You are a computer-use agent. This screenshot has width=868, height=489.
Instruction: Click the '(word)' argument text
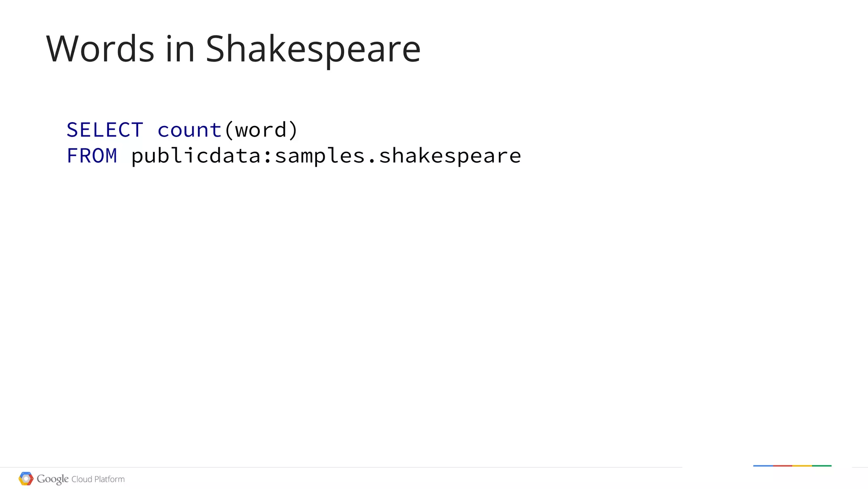(x=261, y=130)
